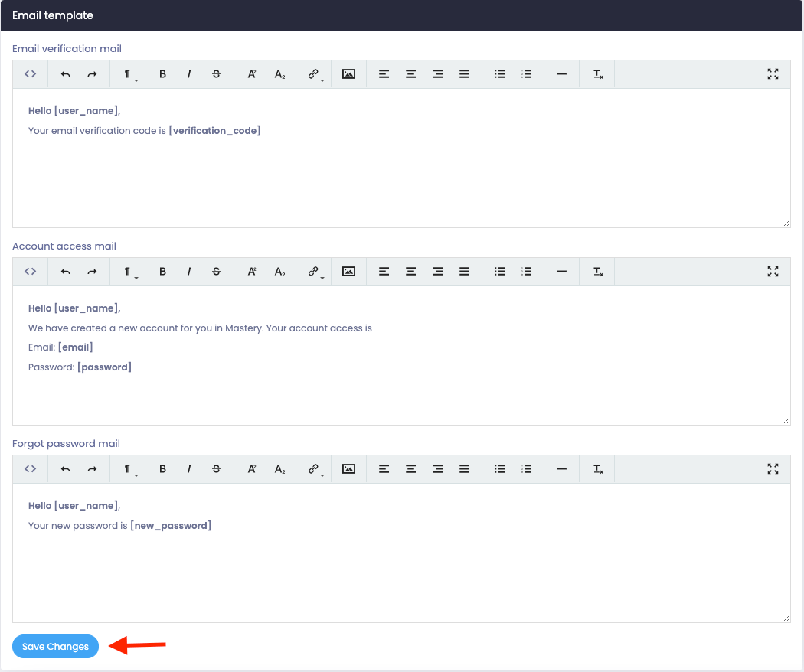Insert numbered list in Account access editor
Screen dimensions: 804x672
point(526,272)
